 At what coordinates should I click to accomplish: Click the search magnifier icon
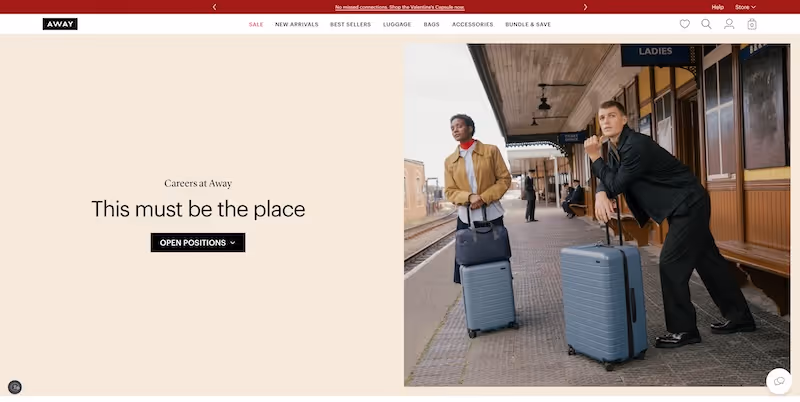coord(706,24)
